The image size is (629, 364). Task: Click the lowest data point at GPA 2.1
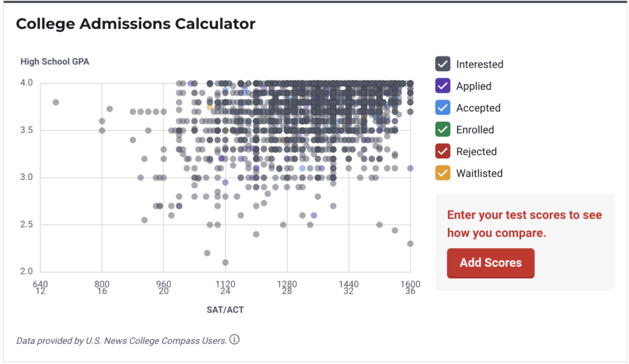[x=225, y=263]
